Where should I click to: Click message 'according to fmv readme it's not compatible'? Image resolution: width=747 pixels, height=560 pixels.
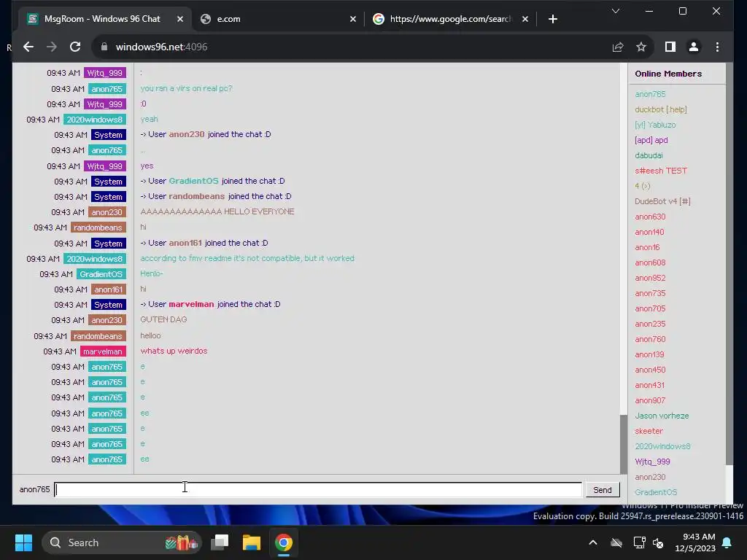pyautogui.click(x=247, y=258)
